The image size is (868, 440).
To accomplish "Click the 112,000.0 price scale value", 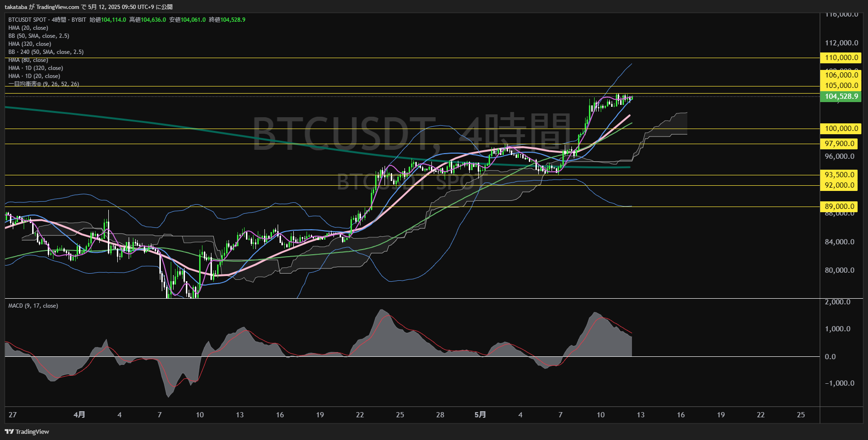I will pyautogui.click(x=842, y=43).
